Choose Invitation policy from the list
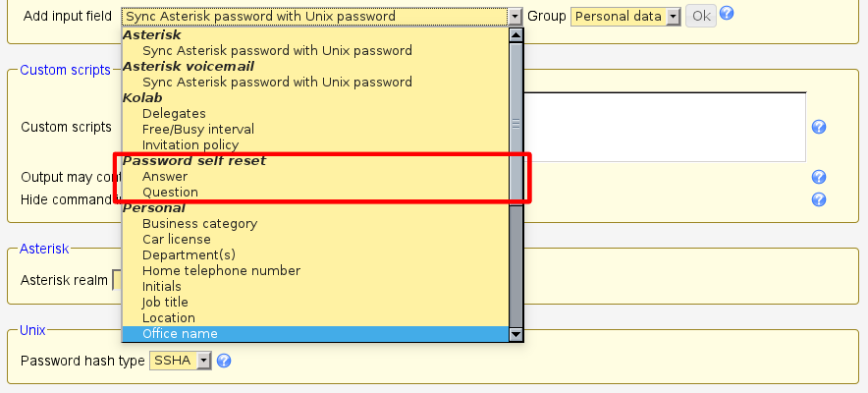The width and height of the screenshot is (868, 393). [190, 145]
